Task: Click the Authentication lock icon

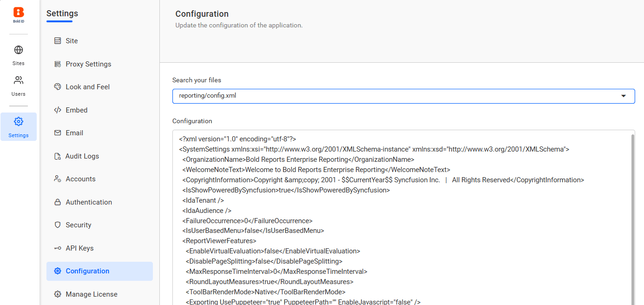Action: (x=58, y=202)
